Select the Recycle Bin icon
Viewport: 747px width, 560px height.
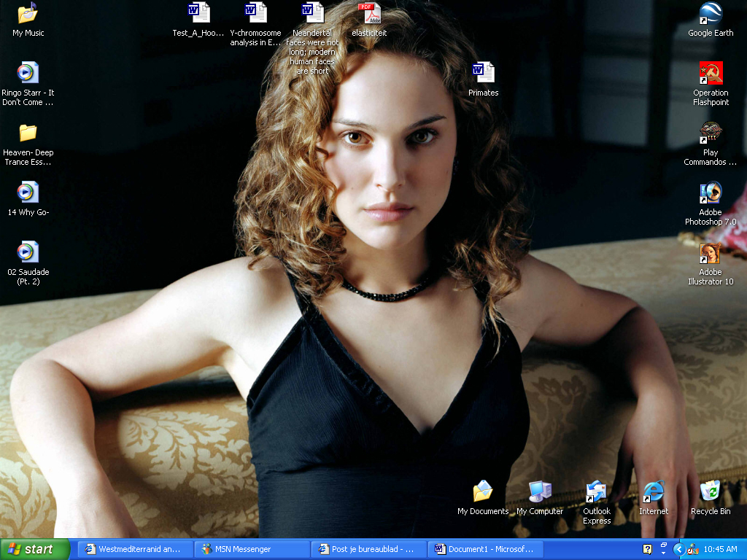[710, 491]
